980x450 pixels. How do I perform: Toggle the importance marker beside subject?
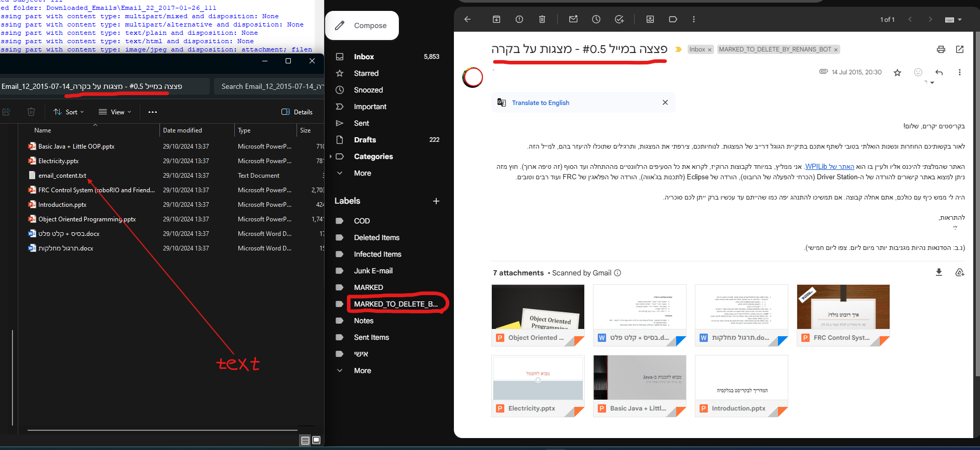pyautogui.click(x=678, y=49)
